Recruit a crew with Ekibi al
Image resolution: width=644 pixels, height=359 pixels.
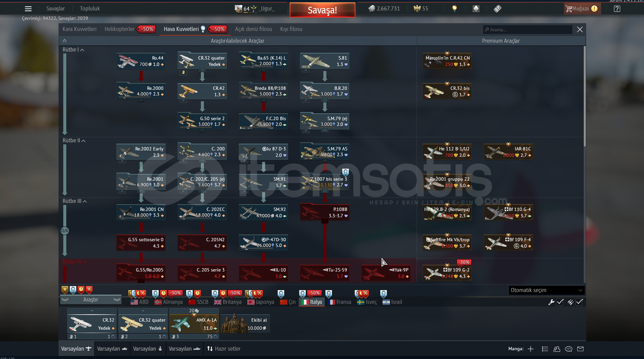(x=245, y=324)
